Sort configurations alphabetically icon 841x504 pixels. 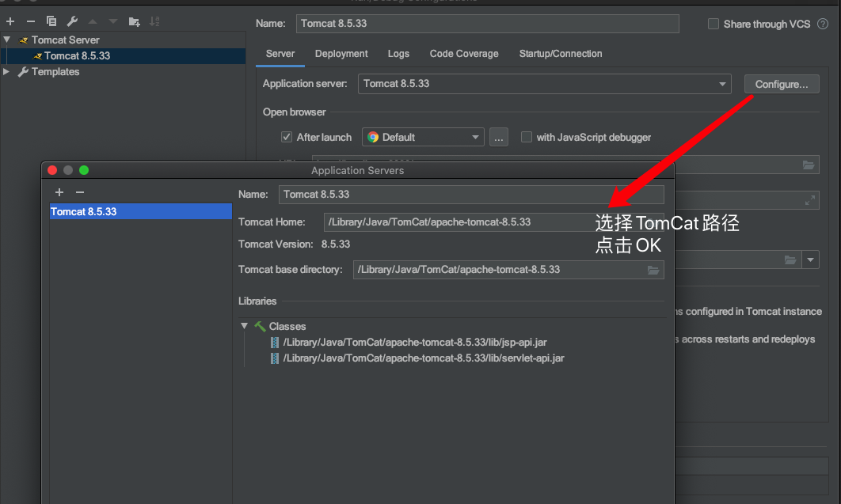(x=154, y=21)
